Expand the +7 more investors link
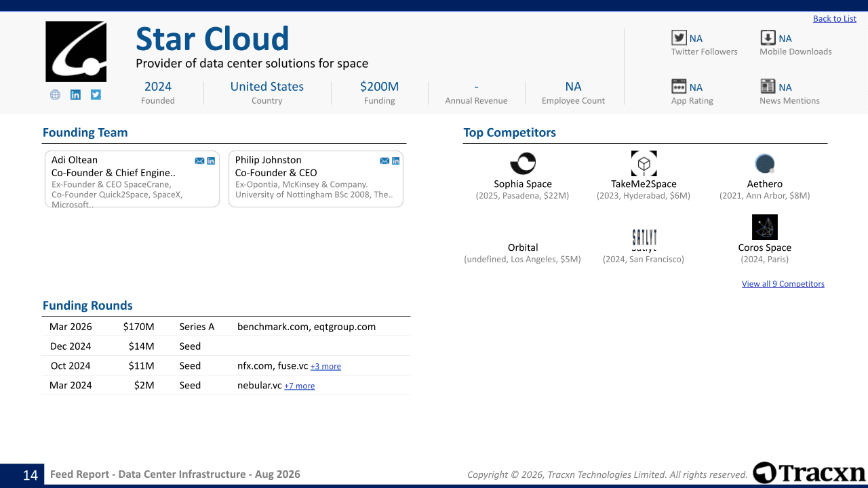This screenshot has width=868, height=488. pyautogui.click(x=299, y=386)
